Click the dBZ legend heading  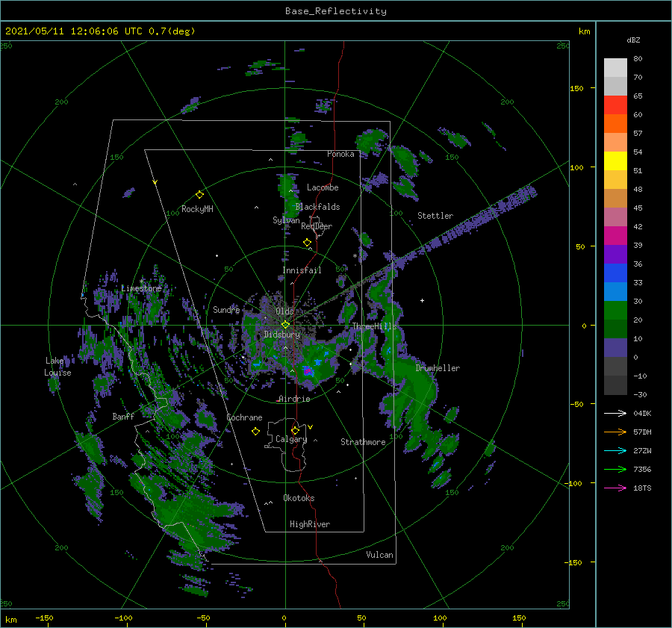click(633, 40)
